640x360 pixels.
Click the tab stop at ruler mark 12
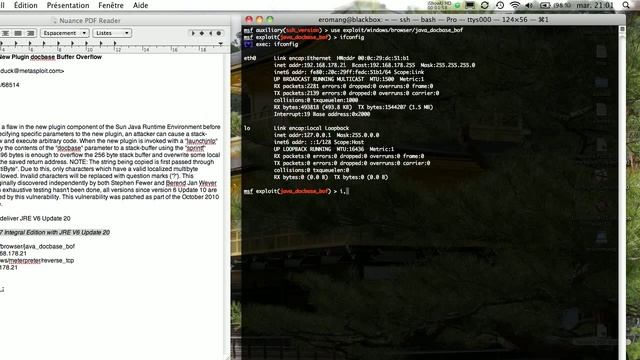click(x=115, y=43)
